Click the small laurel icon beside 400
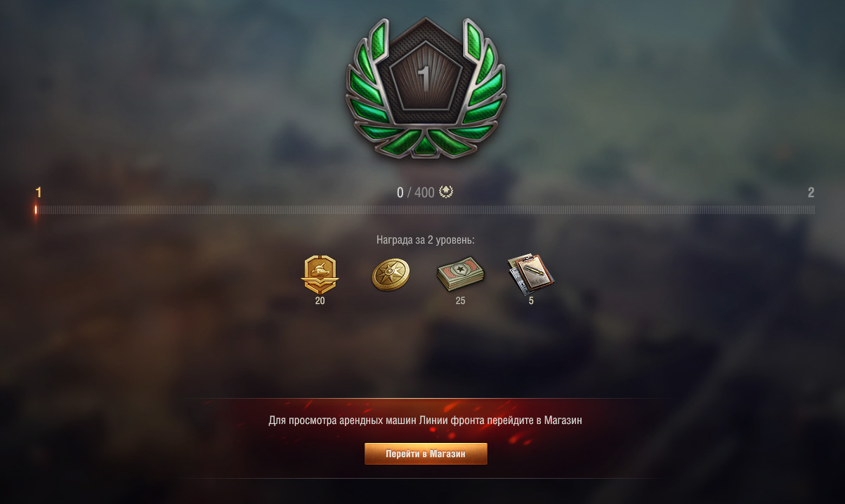The height and width of the screenshot is (504, 845). 446,192
